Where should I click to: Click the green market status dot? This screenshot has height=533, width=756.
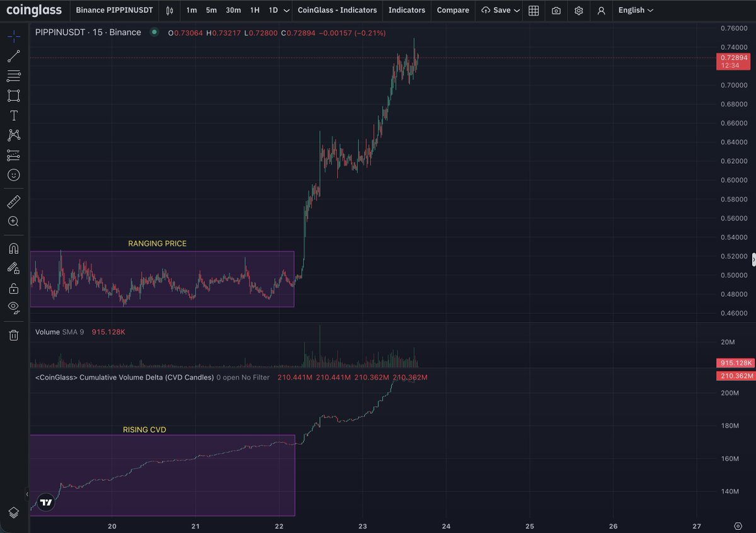click(x=154, y=32)
